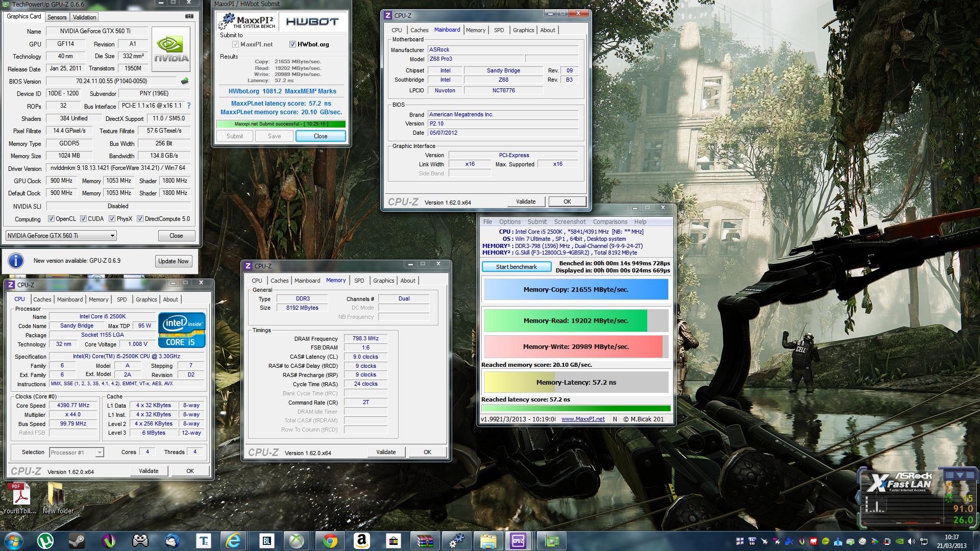The height and width of the screenshot is (551, 980).
Task: Click the Update Now button for GPU-Z
Action: (173, 261)
